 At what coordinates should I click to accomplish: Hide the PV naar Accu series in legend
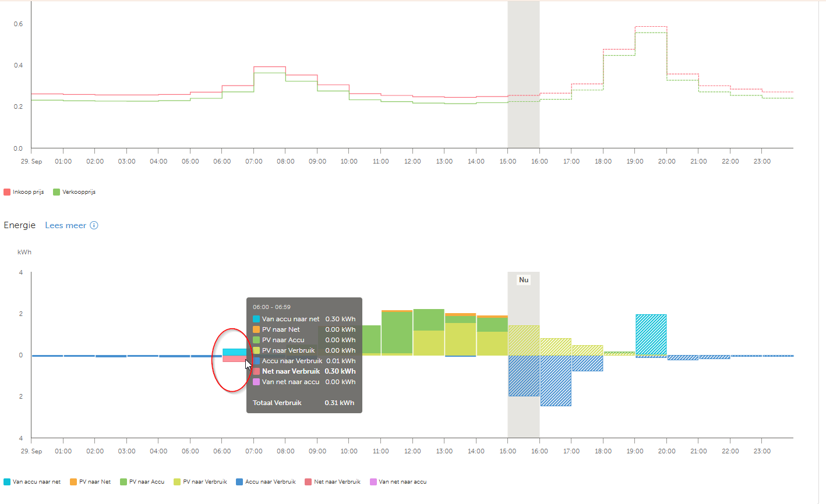click(x=142, y=482)
